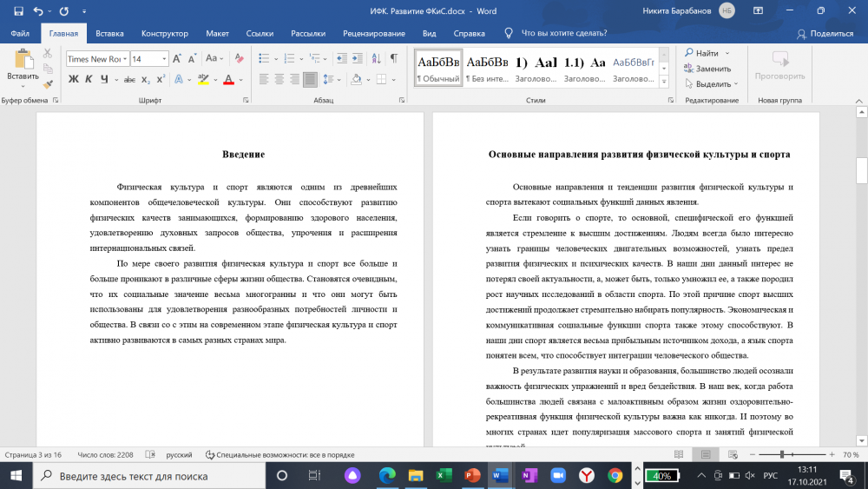The width and height of the screenshot is (868, 489).
Task: Open the Вставка ribbon tab
Action: pos(109,34)
